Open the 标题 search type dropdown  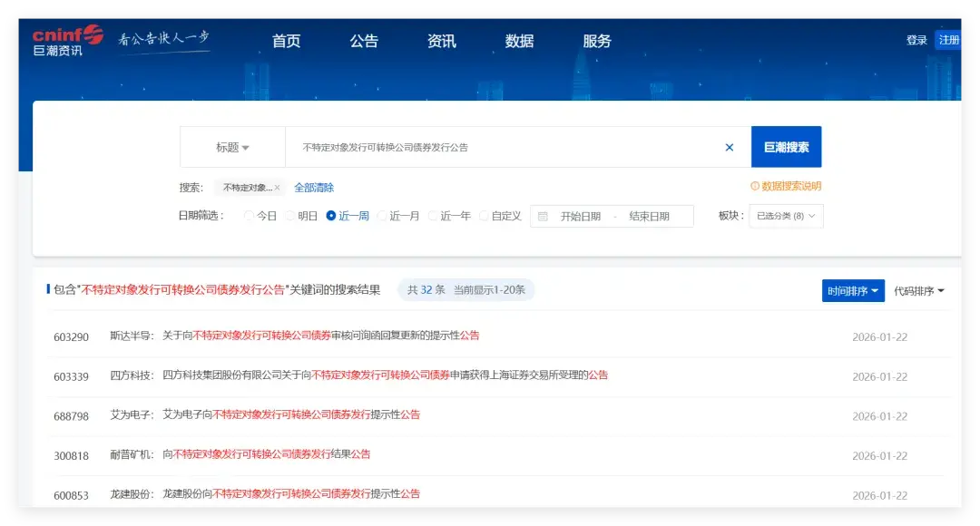tap(232, 147)
